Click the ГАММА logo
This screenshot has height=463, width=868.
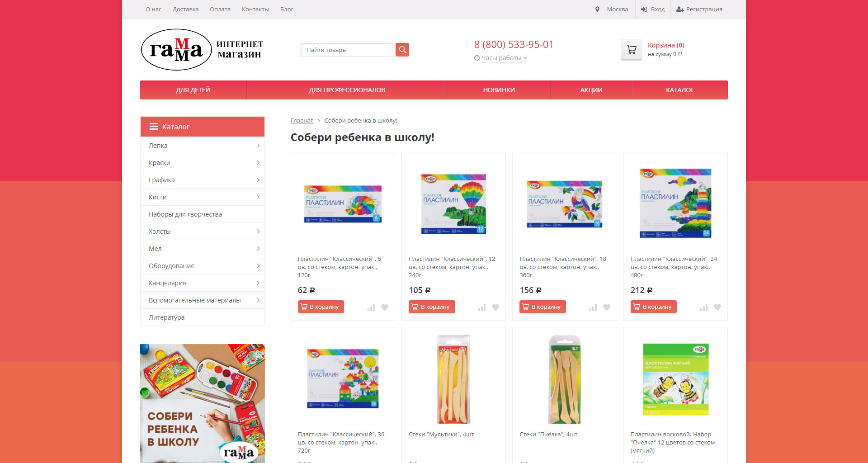[x=202, y=50]
